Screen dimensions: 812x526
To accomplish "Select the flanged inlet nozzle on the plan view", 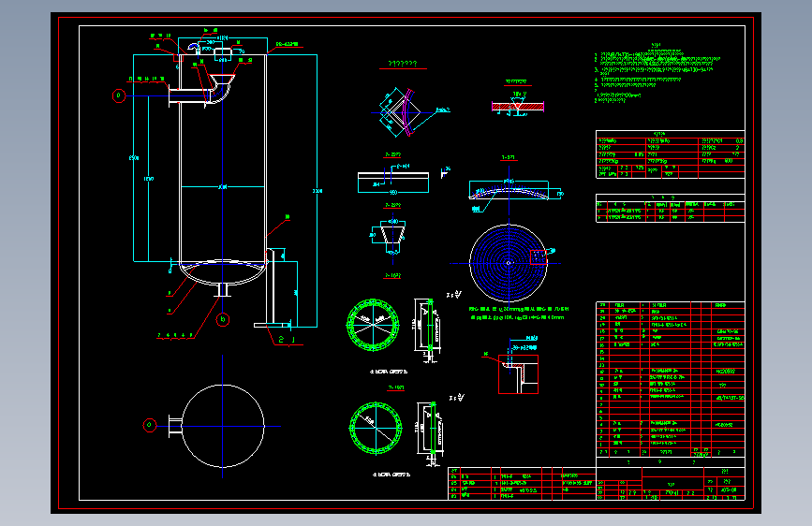I will point(175,427).
